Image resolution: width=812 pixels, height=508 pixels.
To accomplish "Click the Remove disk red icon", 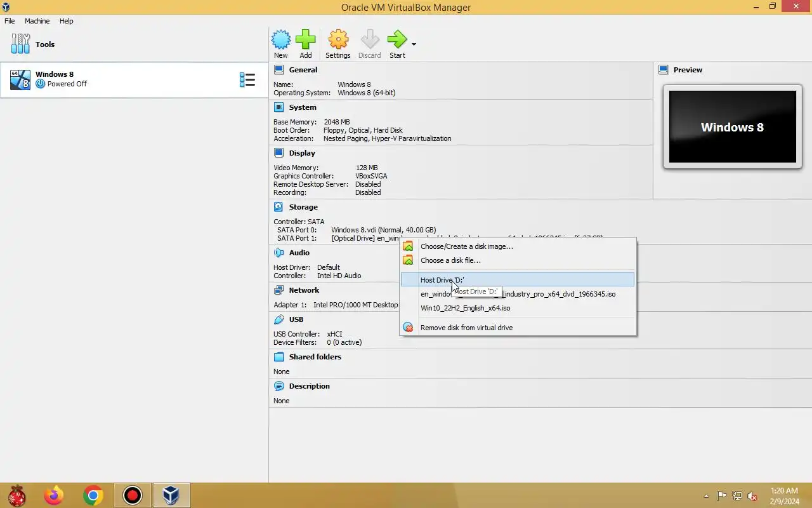I will click(x=408, y=328).
